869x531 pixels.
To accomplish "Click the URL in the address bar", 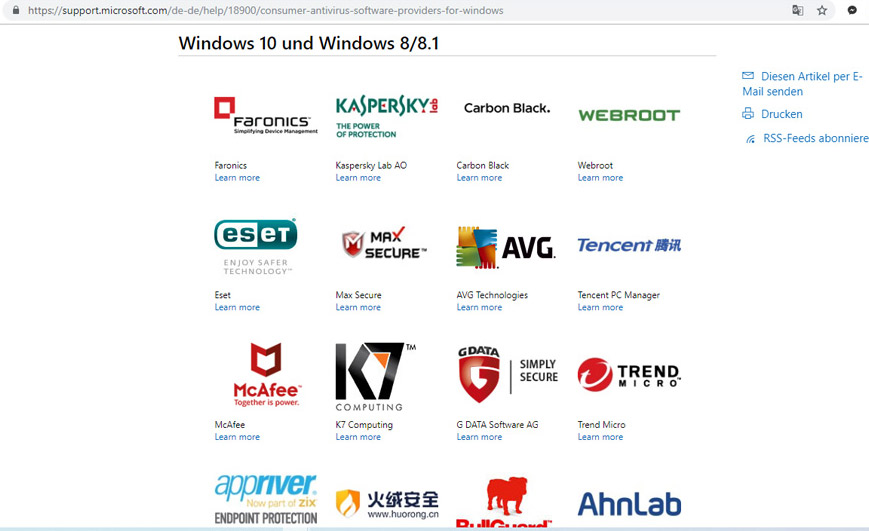I will coord(266,11).
